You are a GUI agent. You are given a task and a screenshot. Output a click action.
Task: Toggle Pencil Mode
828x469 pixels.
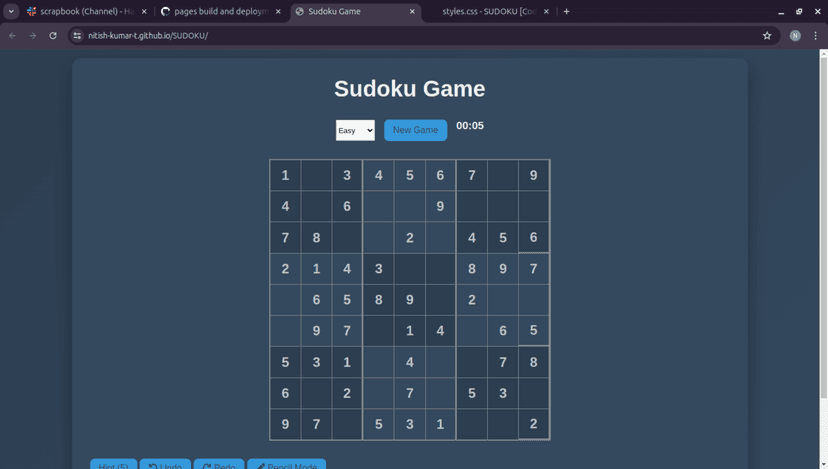tap(286, 465)
